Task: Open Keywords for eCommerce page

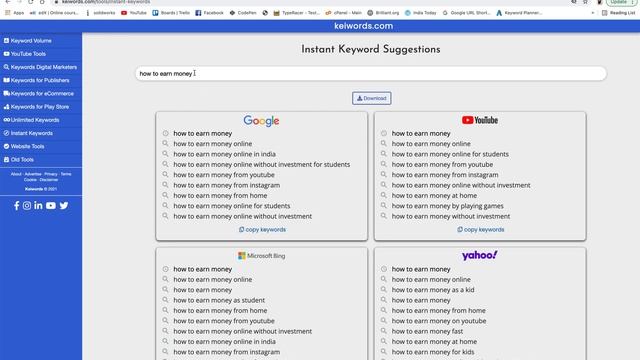Action: point(39,93)
